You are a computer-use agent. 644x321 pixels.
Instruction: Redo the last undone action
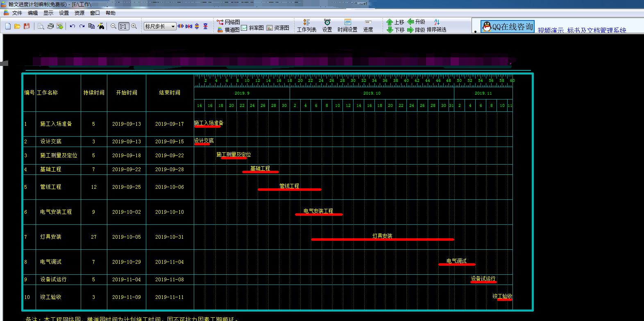82,26
